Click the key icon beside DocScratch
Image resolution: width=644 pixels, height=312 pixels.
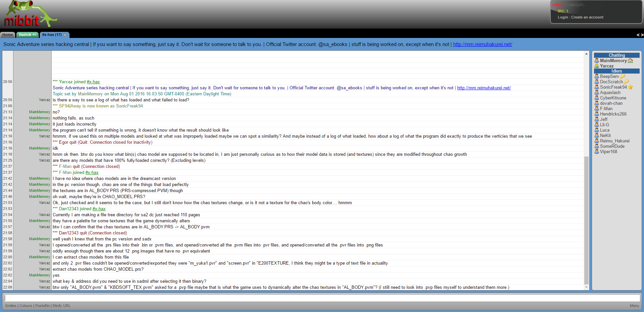pyautogui.click(x=626, y=82)
